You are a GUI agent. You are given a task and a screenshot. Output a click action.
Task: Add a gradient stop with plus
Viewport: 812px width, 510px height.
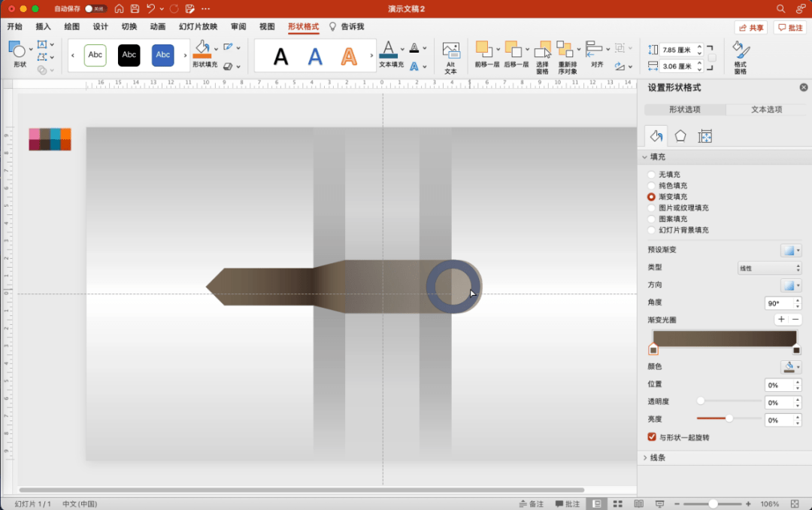(781, 319)
